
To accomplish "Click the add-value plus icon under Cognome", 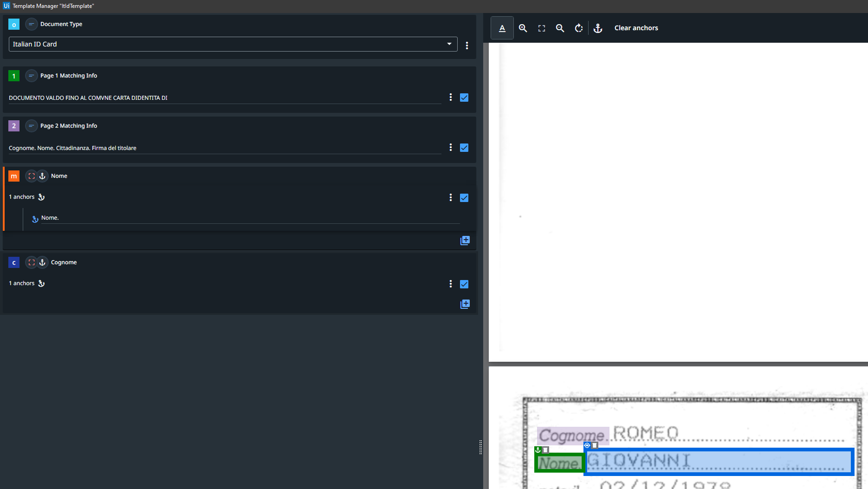I will click(465, 304).
